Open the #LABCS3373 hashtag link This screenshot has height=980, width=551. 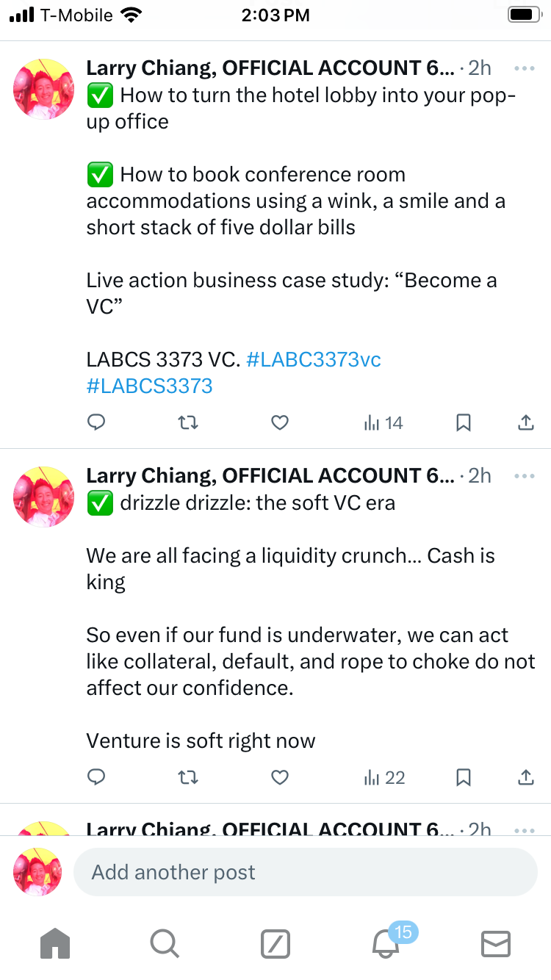click(x=150, y=386)
